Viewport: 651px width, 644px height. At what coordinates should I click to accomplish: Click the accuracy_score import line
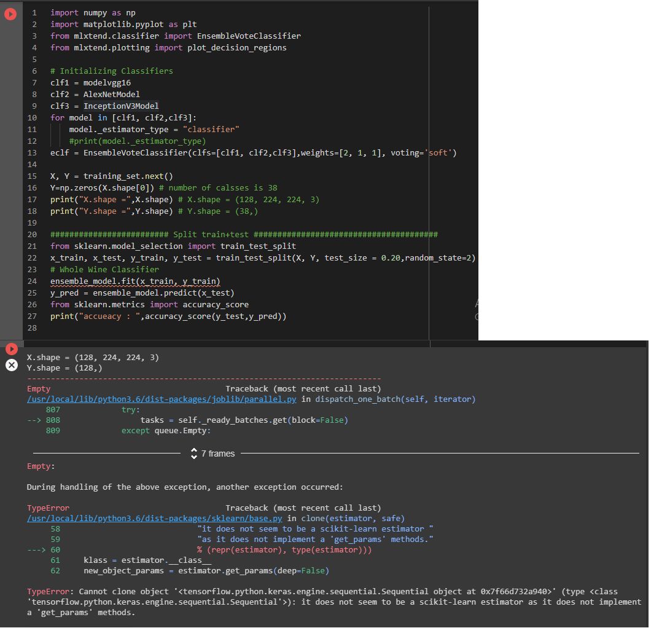point(149,305)
